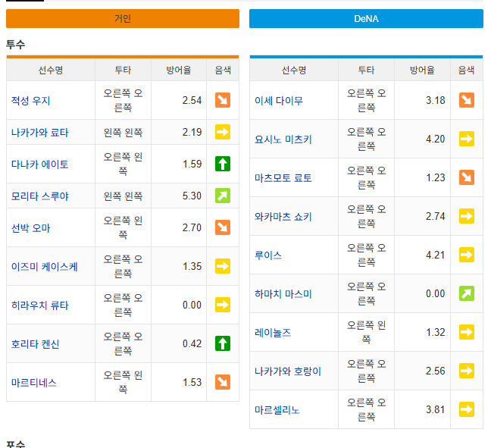Click ERA value 4.21 for 루이스

coord(436,255)
